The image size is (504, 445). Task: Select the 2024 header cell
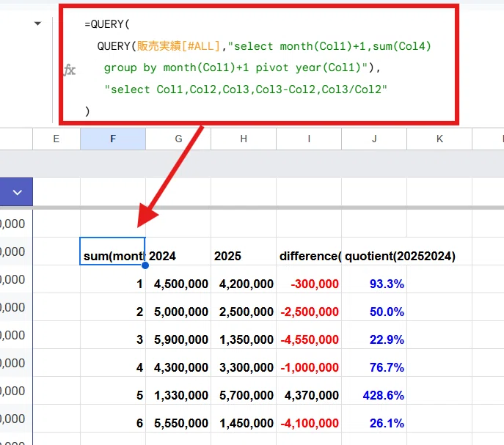[178, 251]
